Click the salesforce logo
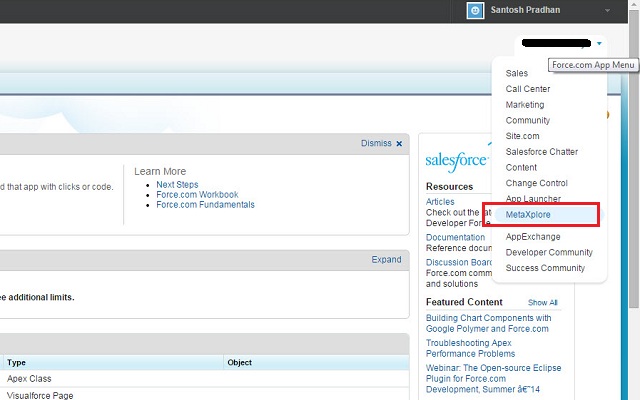640x400 pixels. (x=456, y=161)
